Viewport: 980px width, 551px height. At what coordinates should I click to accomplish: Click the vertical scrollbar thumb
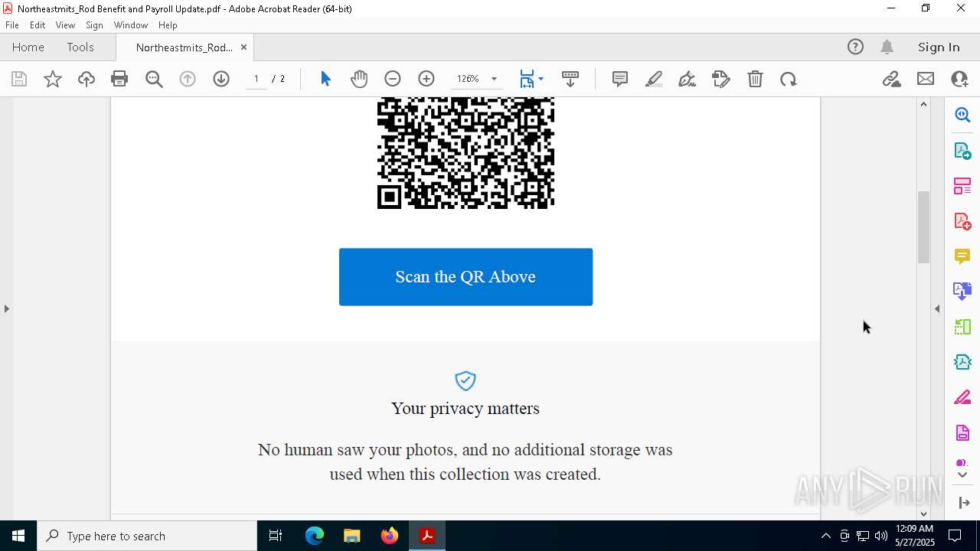click(x=923, y=227)
